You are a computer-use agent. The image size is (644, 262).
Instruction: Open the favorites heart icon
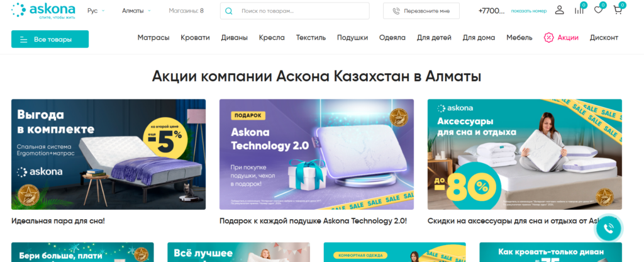pos(598,10)
